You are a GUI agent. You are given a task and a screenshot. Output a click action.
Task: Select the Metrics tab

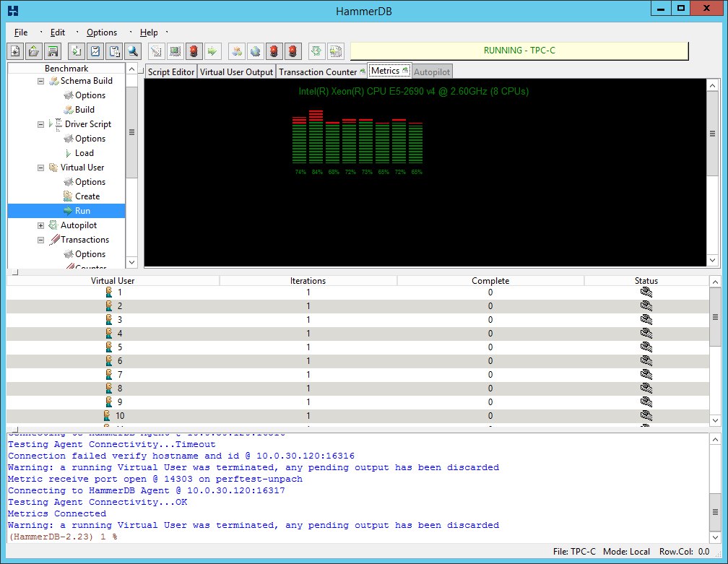[389, 71]
